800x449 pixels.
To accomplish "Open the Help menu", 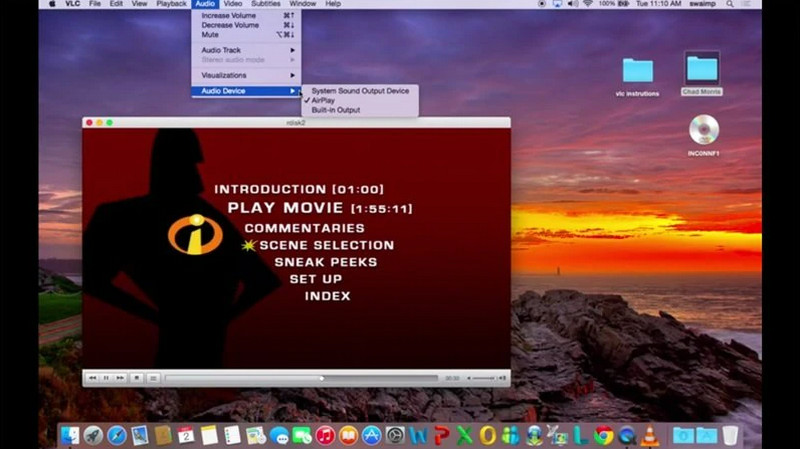I will click(x=333, y=4).
